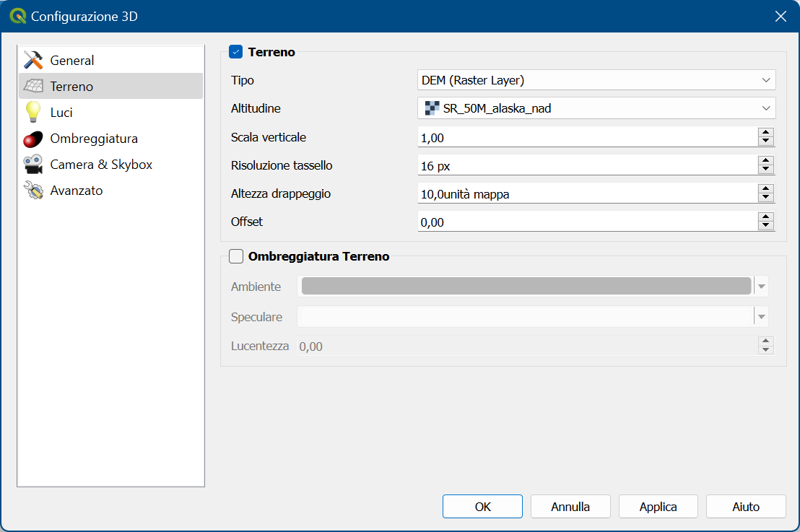This screenshot has width=800, height=532.
Task: Increase Scala verticale with up arrow
Action: coord(766,133)
